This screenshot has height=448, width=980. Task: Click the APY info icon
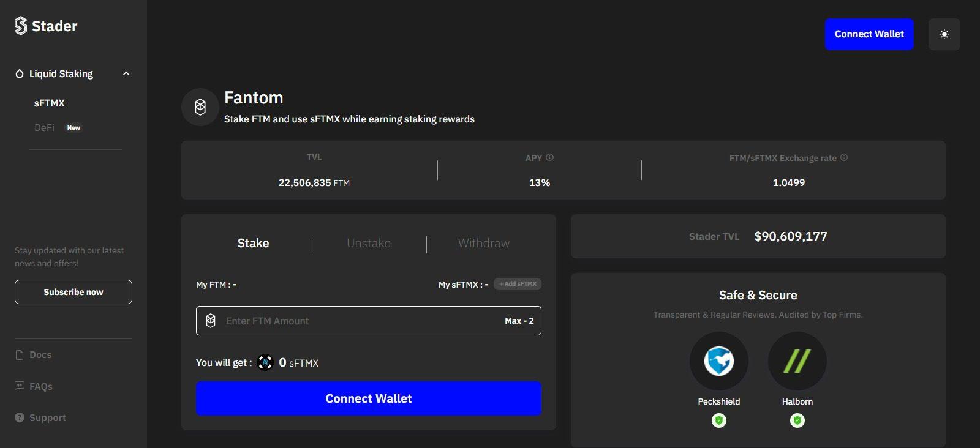pyautogui.click(x=549, y=157)
